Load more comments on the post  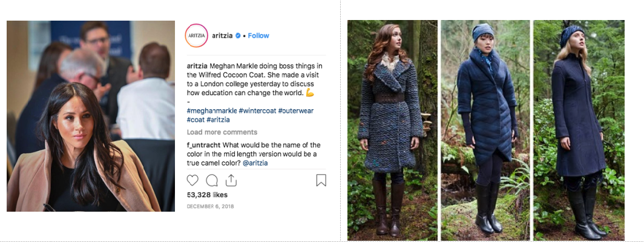coord(222,132)
